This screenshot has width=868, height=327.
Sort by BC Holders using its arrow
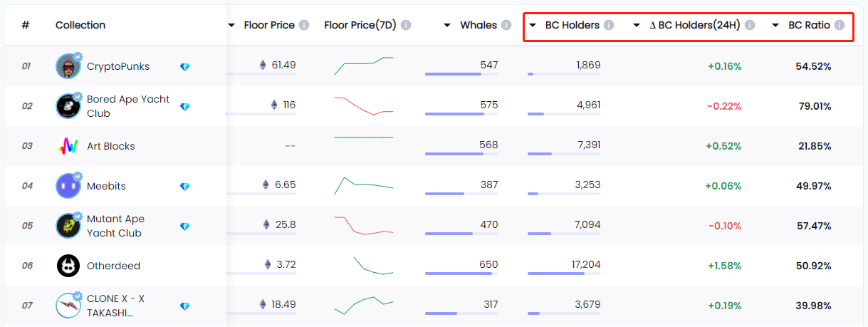pyautogui.click(x=533, y=26)
